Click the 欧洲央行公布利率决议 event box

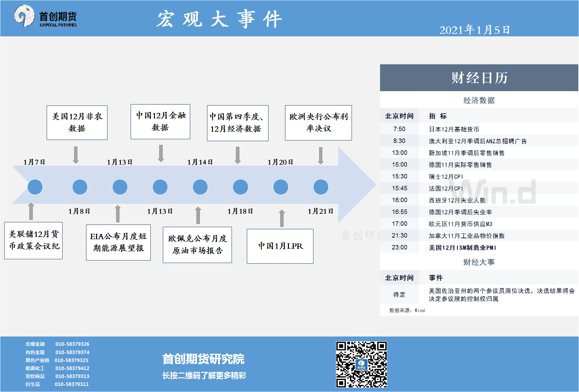(x=319, y=123)
